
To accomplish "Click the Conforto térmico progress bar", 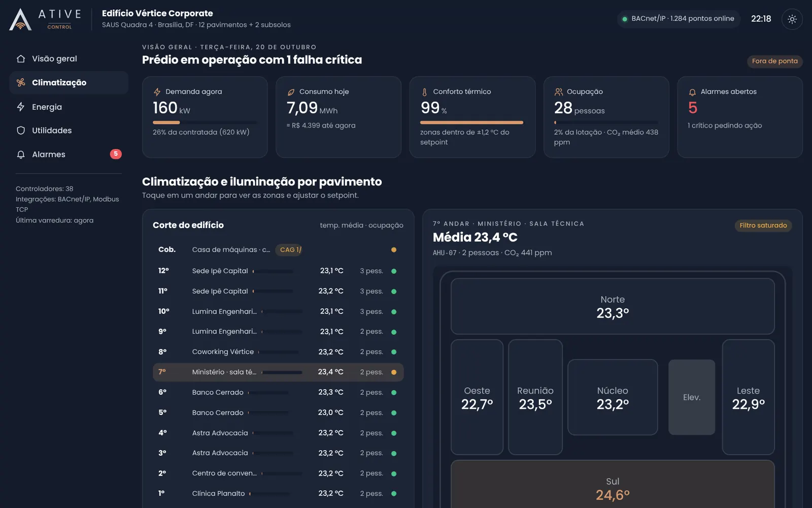I will (471, 122).
